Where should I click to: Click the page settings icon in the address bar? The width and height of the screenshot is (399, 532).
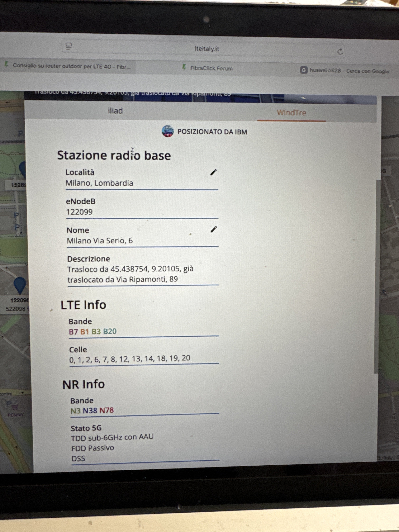69,46
